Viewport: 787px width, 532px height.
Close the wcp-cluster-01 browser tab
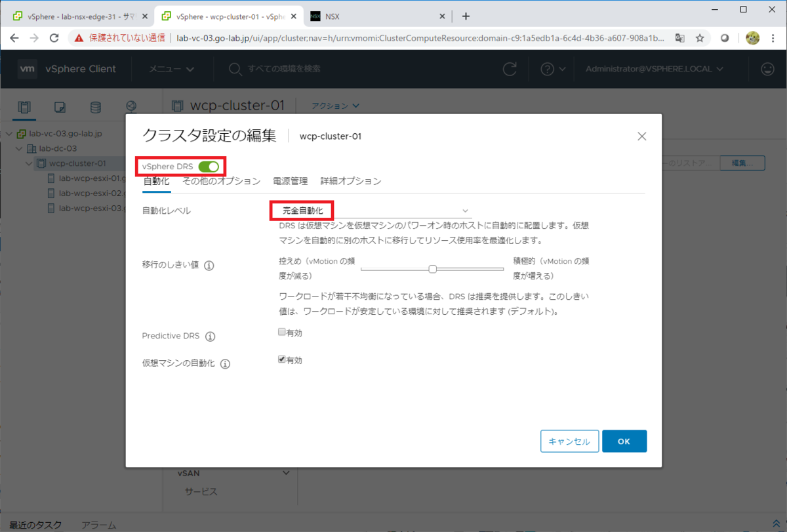293,16
